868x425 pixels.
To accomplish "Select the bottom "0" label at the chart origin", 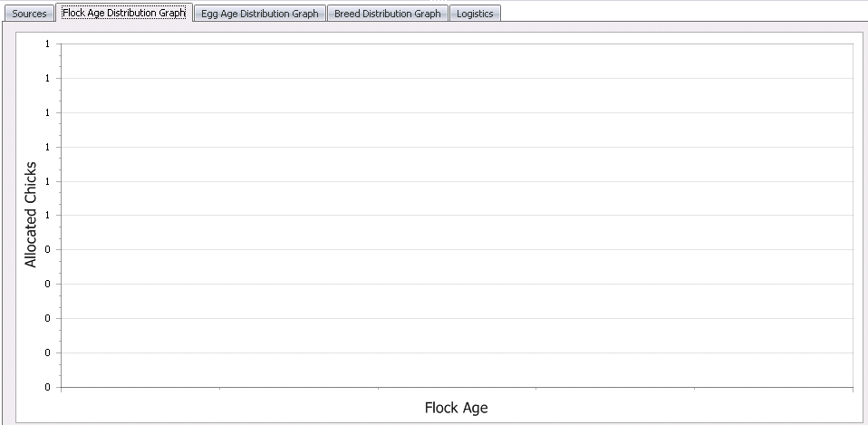I will tap(46, 387).
